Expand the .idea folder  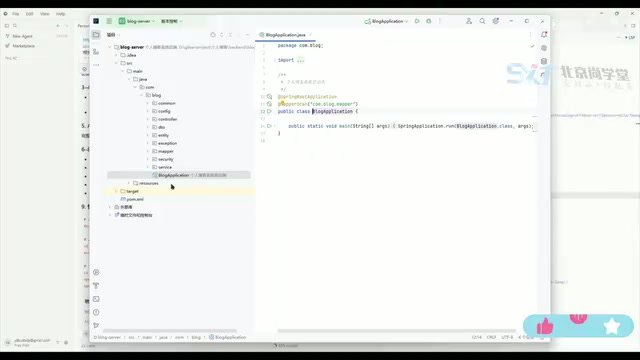116,55
